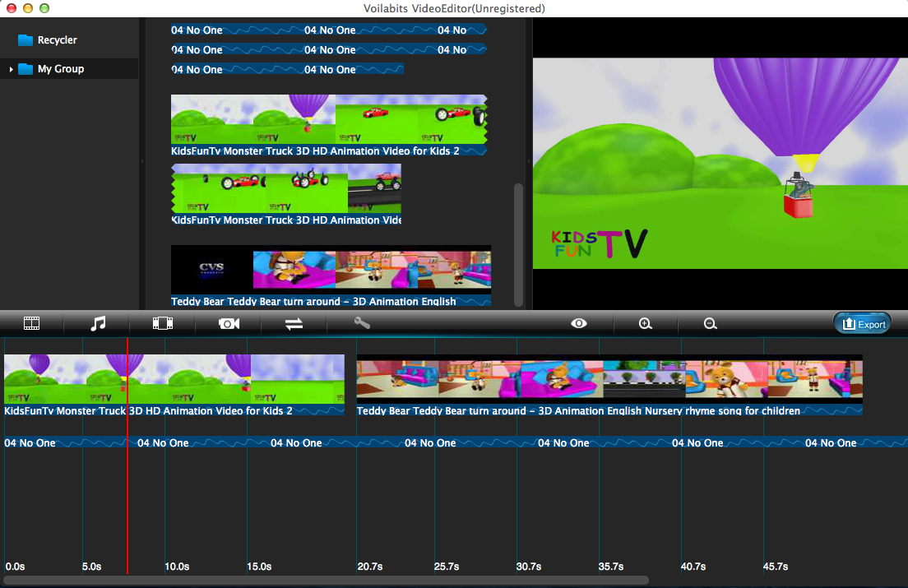Click the 45.7s timeline marker
The width and height of the screenshot is (908, 588).
click(x=776, y=567)
